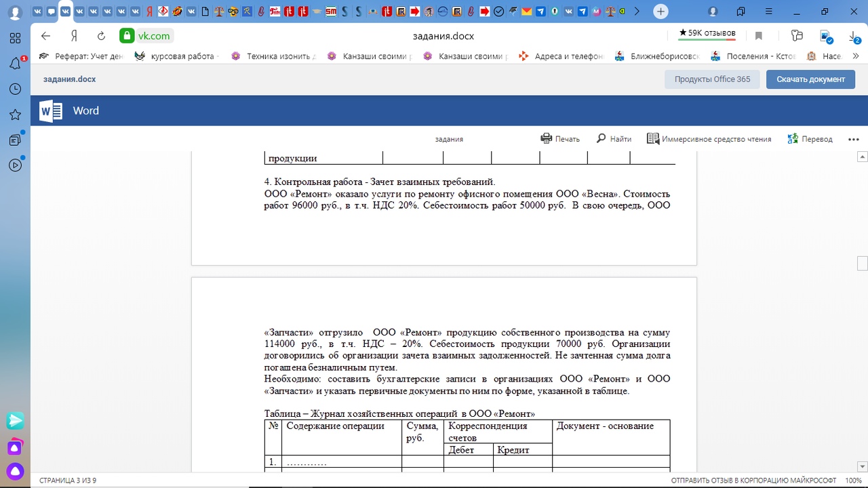Open 'Реферат: Учет ден' bookmark

(x=83, y=56)
